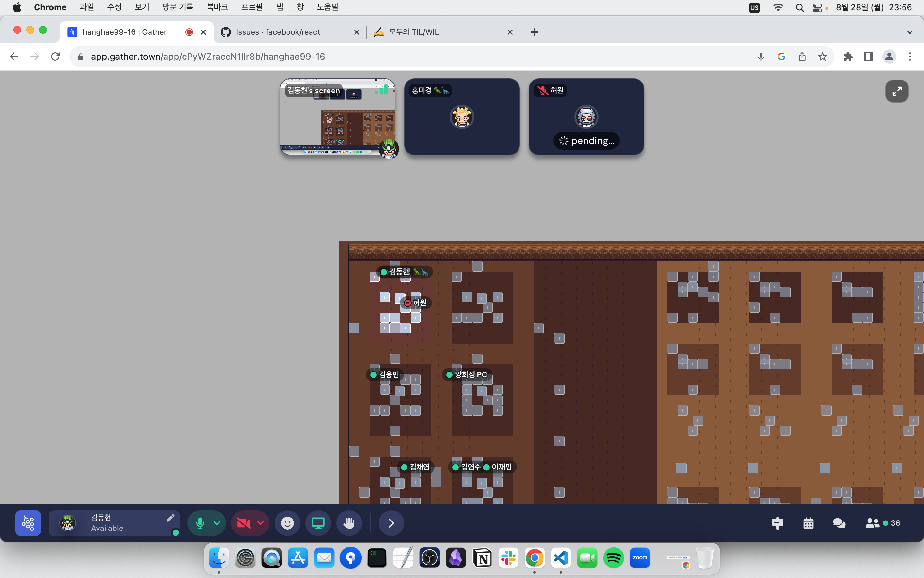Screen dimensions: 924x578
Task: Open microphone permission icon in address bar
Action: pos(761,57)
